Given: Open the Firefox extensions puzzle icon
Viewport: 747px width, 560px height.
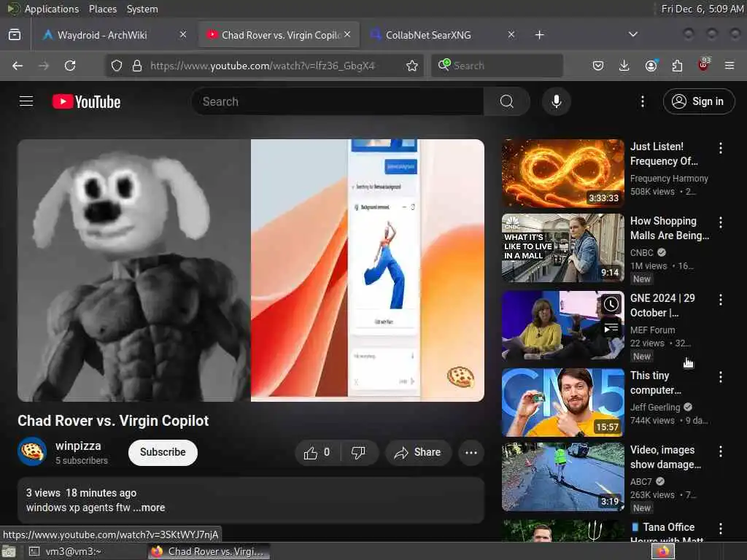Looking at the screenshot, I should coord(677,66).
